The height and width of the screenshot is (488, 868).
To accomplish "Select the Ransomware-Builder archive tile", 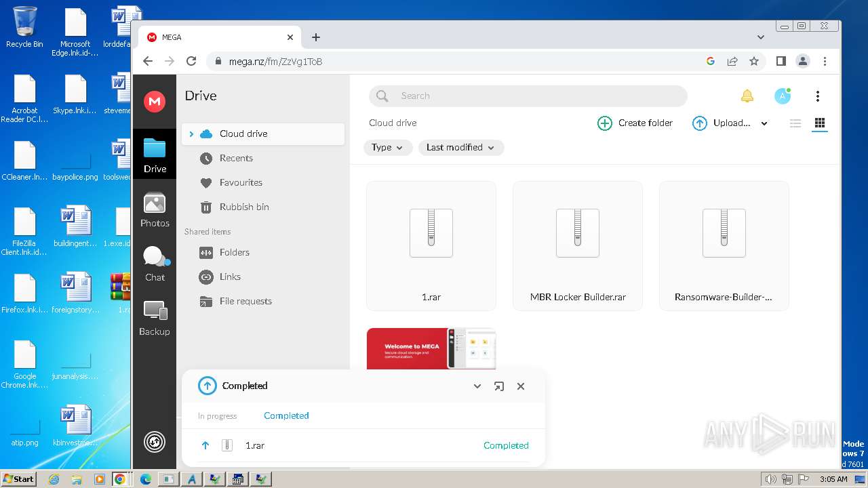I will 724,246.
